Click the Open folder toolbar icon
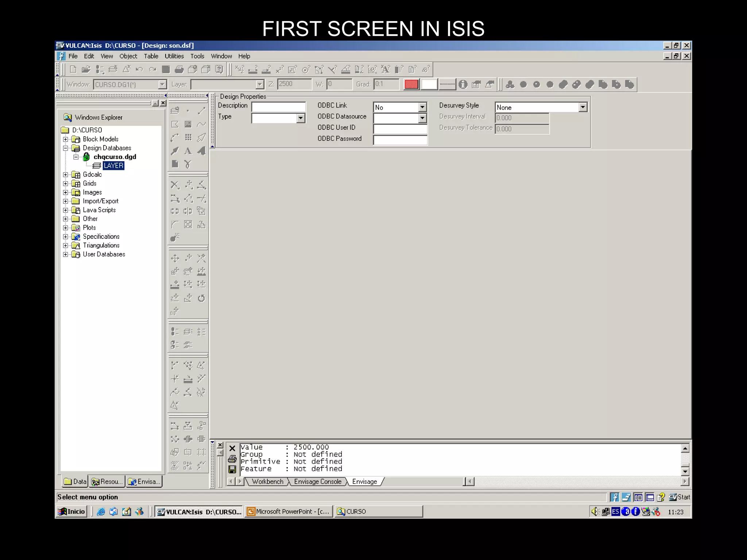This screenshot has width=747, height=560. click(x=86, y=69)
